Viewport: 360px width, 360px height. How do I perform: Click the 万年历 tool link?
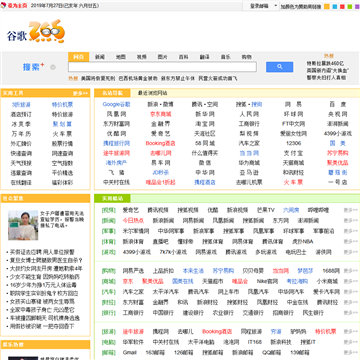[21, 134]
